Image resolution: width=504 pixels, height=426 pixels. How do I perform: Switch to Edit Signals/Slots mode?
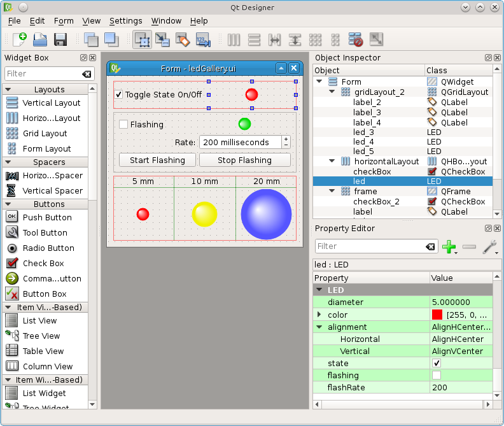(162, 39)
